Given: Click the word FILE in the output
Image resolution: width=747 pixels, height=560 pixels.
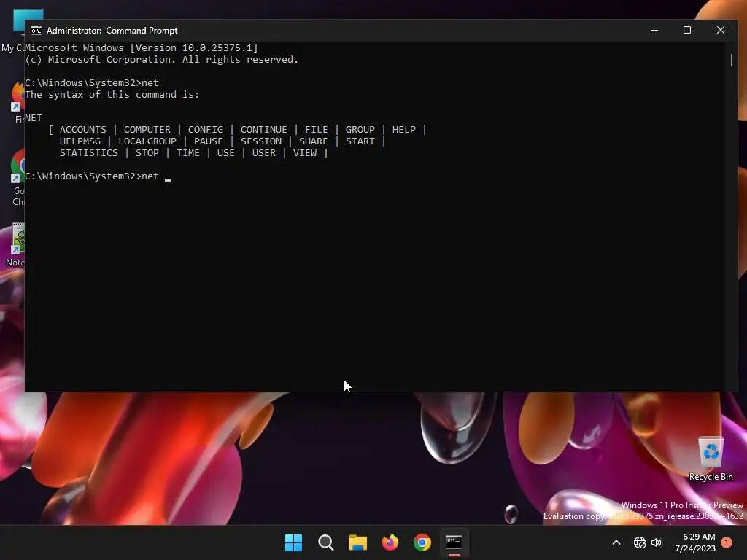Looking at the screenshot, I should coord(317,130).
